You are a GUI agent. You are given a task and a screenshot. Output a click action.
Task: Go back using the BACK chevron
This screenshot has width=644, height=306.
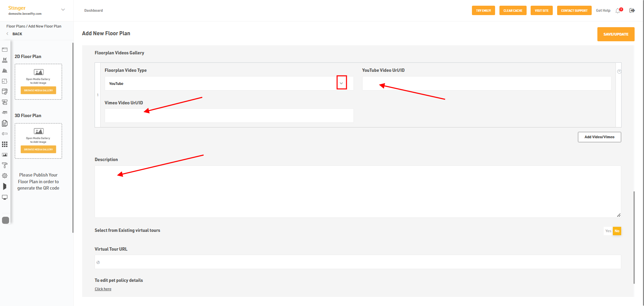coord(7,34)
